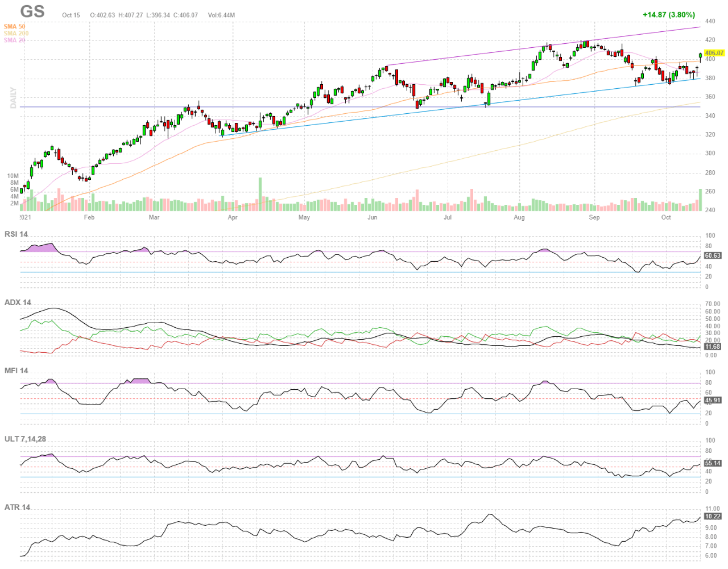Click the Sep month label on time axis
The width and height of the screenshot is (728, 569).
(x=594, y=217)
